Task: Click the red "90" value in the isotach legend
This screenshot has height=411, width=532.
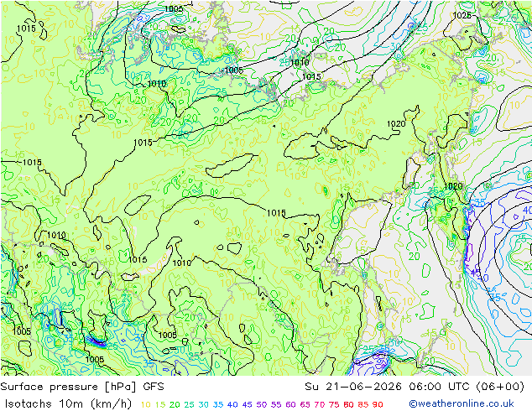Action: pyautogui.click(x=378, y=404)
